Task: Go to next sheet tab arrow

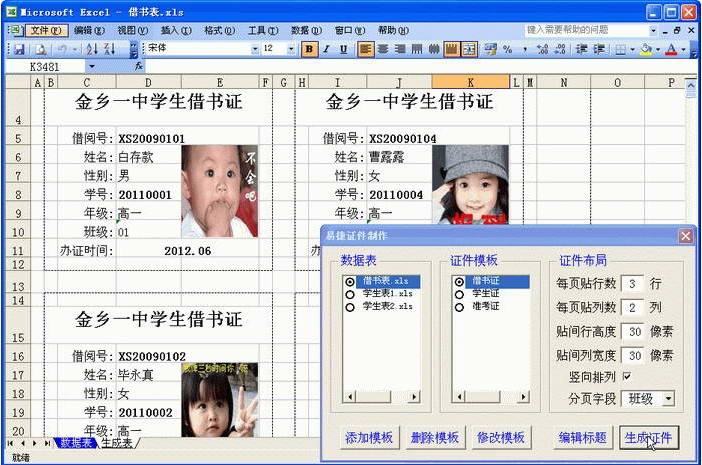Action: click(35, 443)
